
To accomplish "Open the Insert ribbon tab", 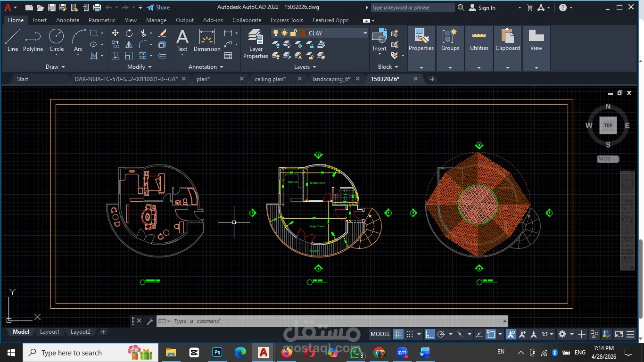I will (40, 20).
